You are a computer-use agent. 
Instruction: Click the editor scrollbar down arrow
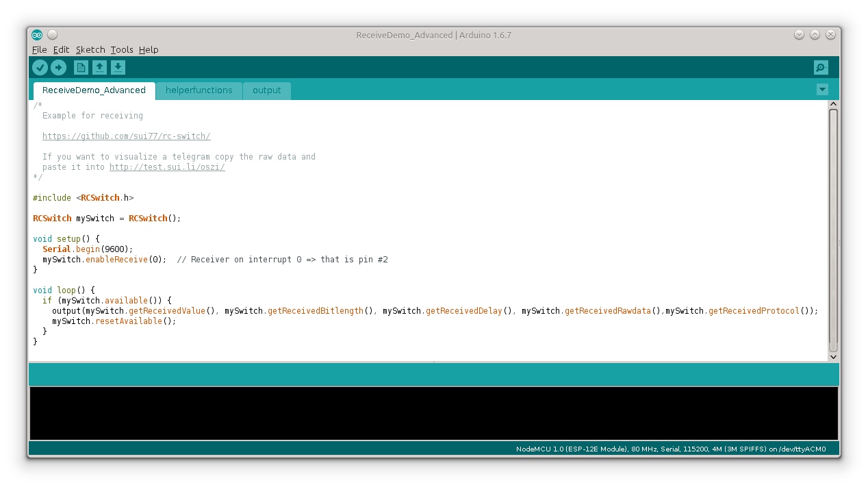(833, 356)
